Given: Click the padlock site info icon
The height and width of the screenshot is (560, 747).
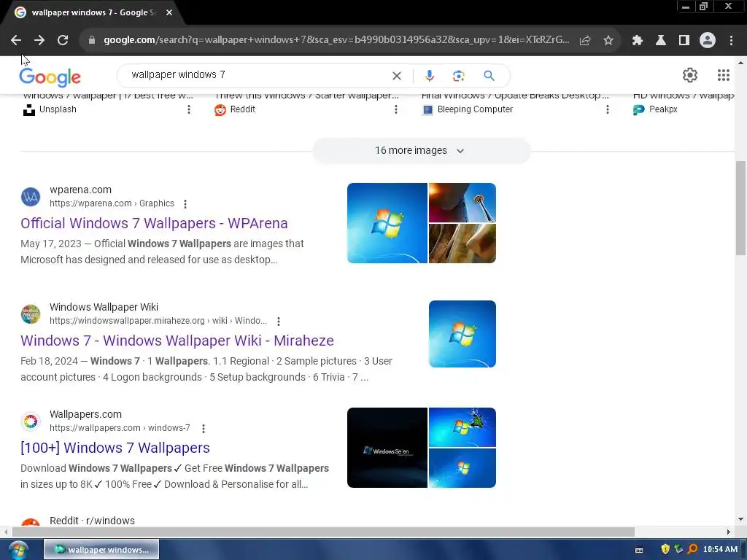Looking at the screenshot, I should coord(92,40).
